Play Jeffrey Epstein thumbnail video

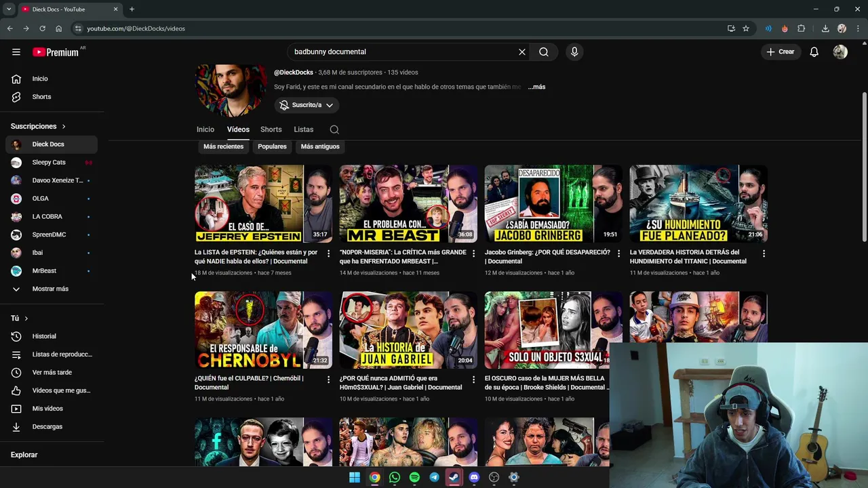[x=263, y=203]
